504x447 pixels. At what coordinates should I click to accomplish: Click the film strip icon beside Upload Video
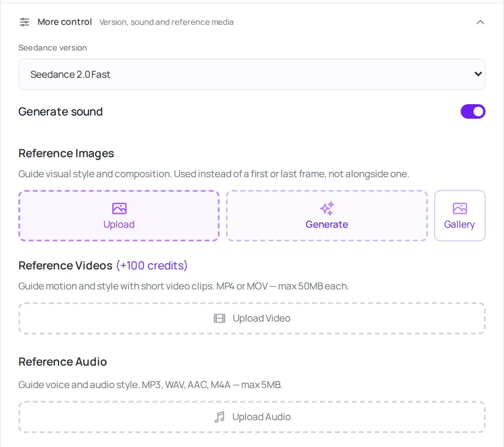point(220,318)
